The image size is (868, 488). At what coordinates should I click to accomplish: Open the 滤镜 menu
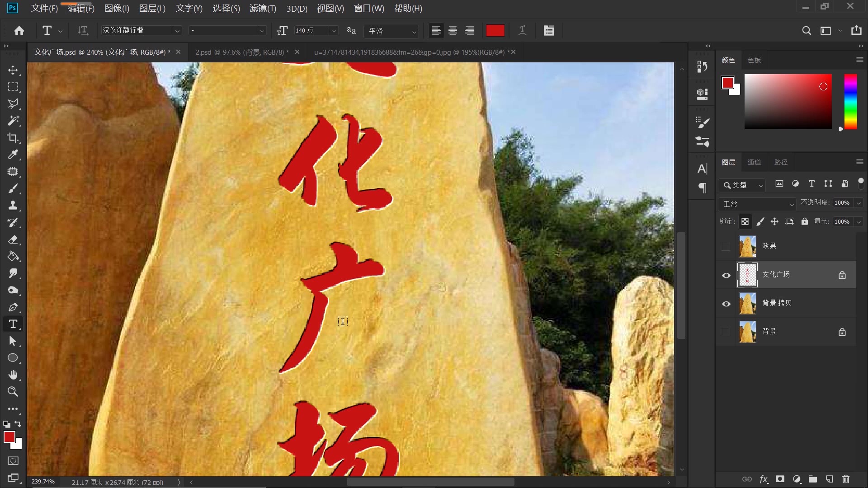coord(262,9)
